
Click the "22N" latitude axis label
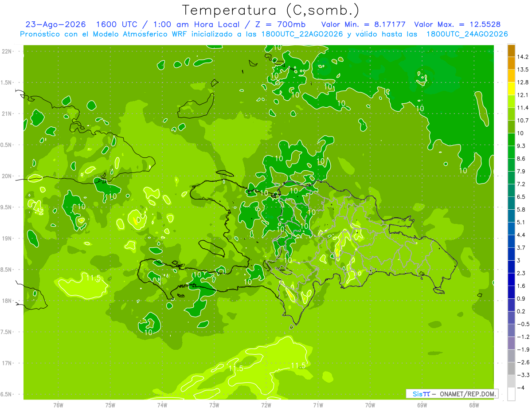(6, 51)
